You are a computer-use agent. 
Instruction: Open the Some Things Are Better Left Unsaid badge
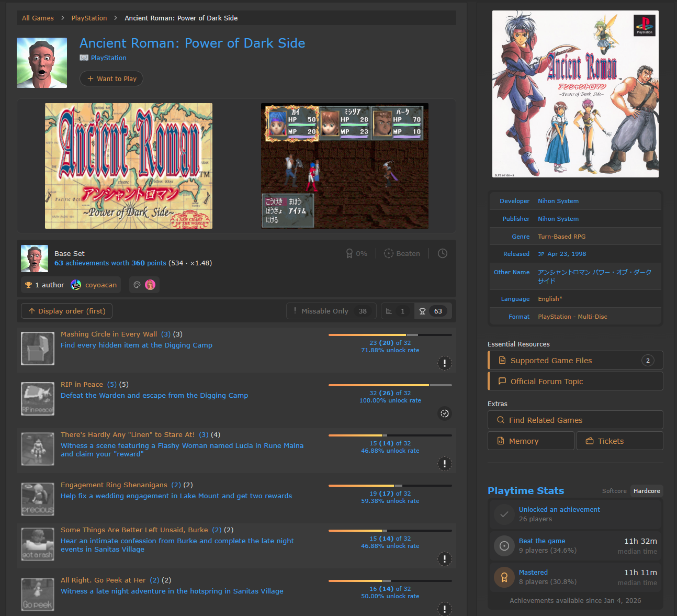(x=38, y=544)
